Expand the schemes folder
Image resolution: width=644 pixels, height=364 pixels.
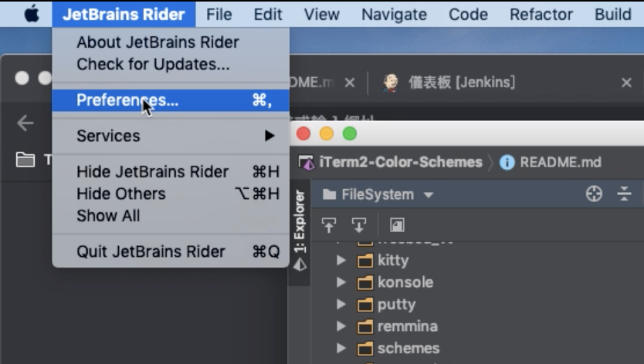coord(341,348)
